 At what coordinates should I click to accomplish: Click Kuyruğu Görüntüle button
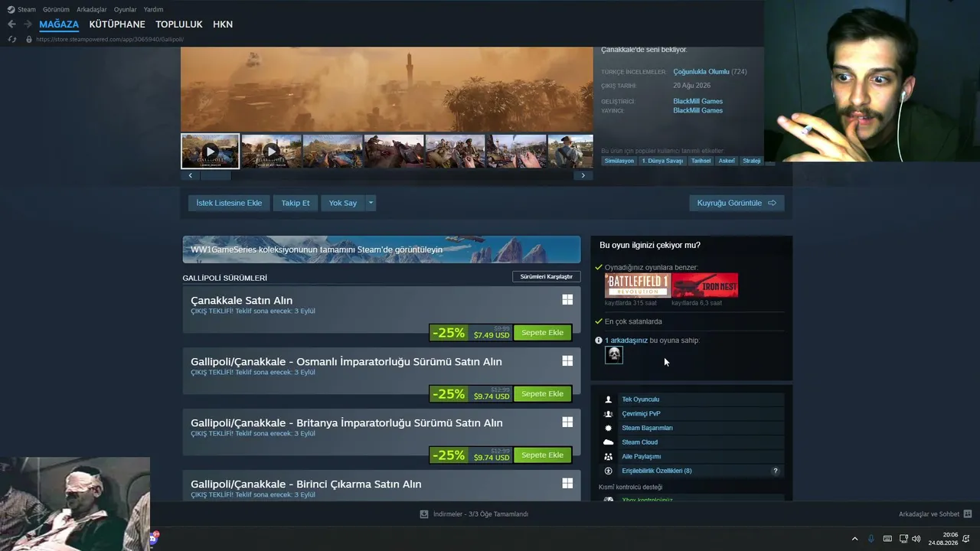[737, 203]
